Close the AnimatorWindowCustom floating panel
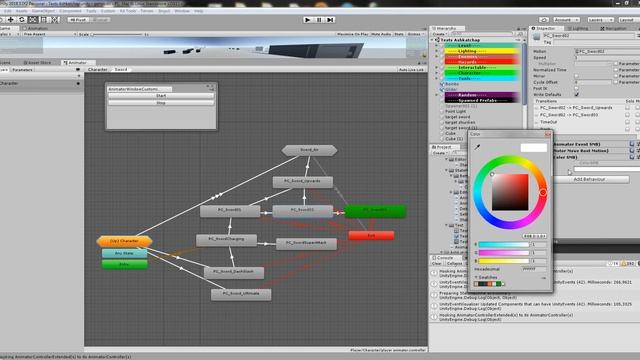The image size is (640, 360). pyautogui.click(x=212, y=87)
